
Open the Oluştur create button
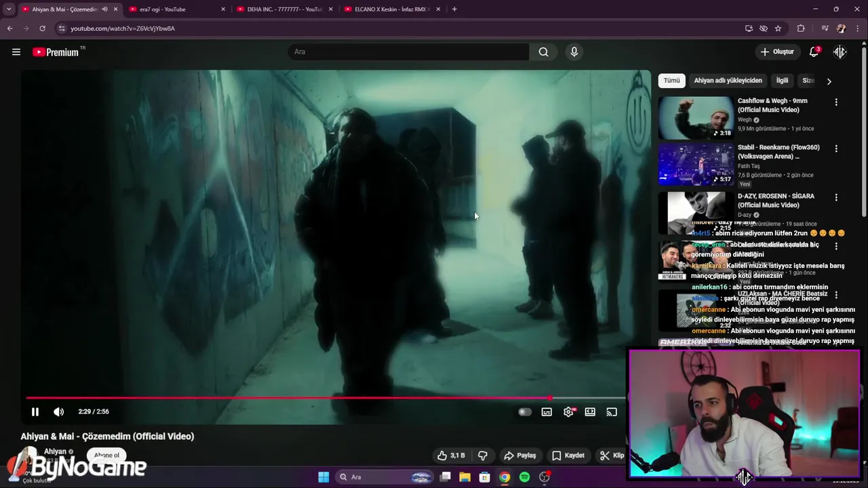point(777,52)
